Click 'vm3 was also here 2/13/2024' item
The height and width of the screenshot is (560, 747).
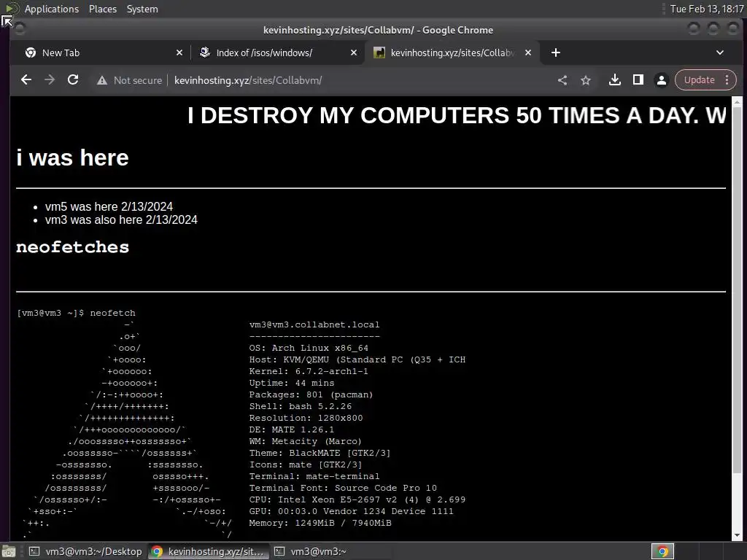tap(121, 219)
